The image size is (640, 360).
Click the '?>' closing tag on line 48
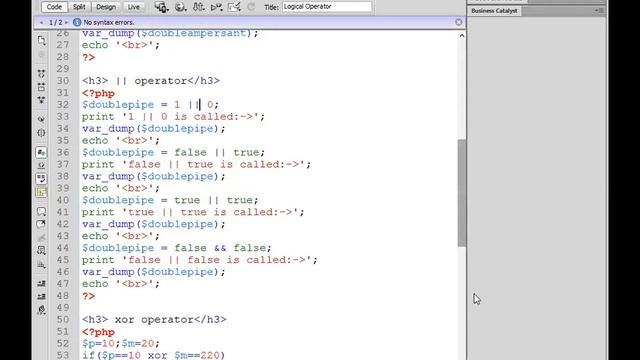click(89, 296)
